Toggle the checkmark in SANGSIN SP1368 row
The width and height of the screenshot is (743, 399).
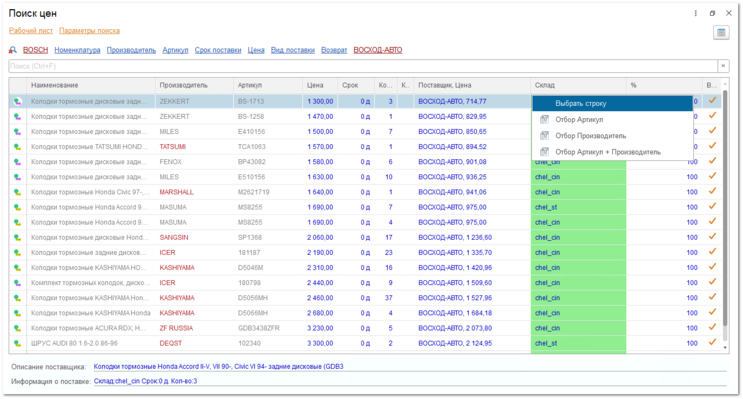(x=712, y=236)
